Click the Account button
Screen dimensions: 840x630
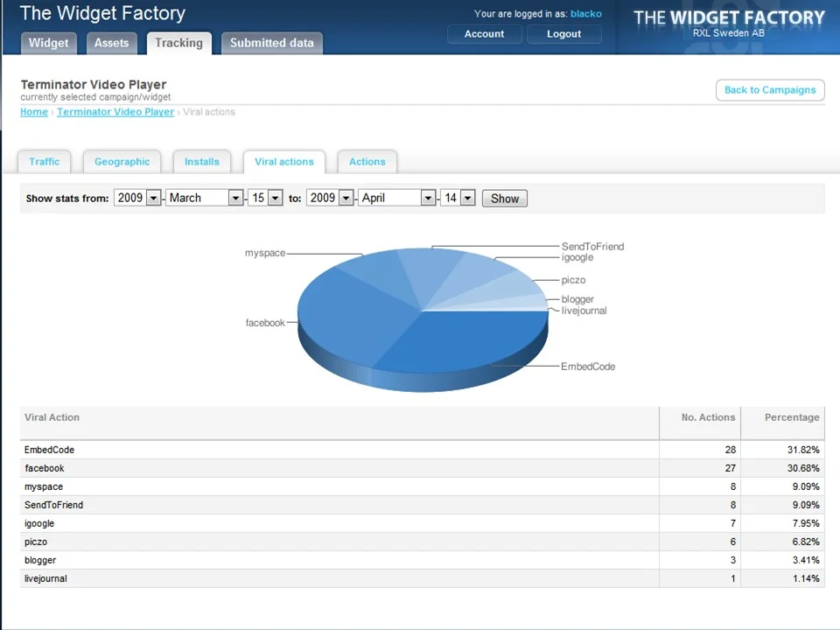click(x=484, y=34)
